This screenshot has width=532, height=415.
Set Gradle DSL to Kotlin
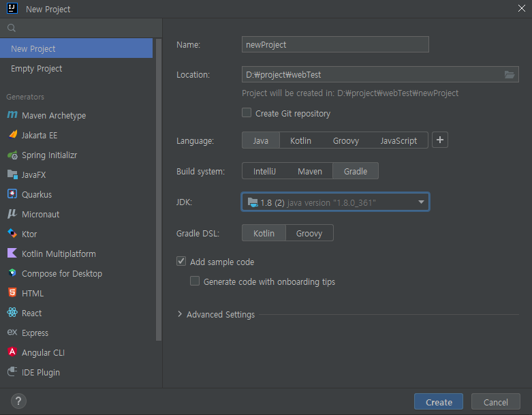tap(264, 233)
